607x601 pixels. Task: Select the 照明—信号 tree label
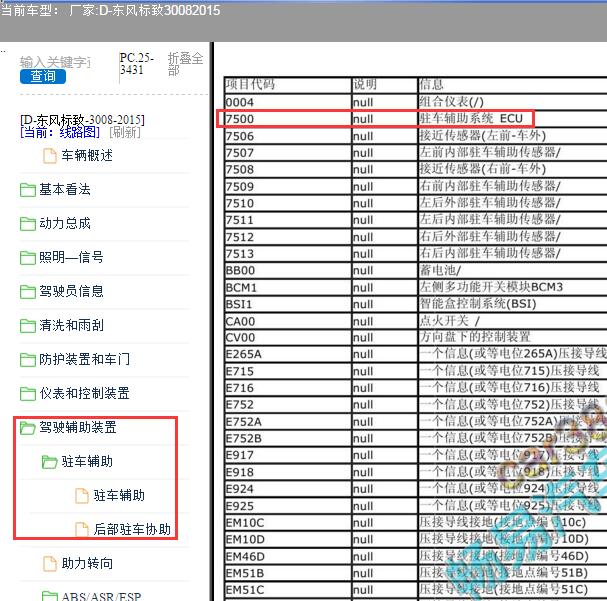tap(71, 258)
